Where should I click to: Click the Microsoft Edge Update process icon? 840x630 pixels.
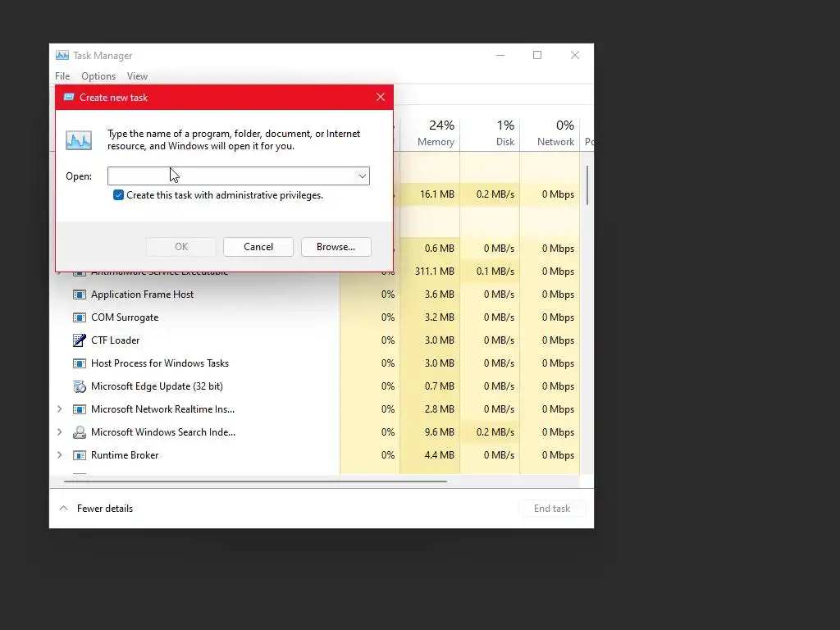[80, 386]
